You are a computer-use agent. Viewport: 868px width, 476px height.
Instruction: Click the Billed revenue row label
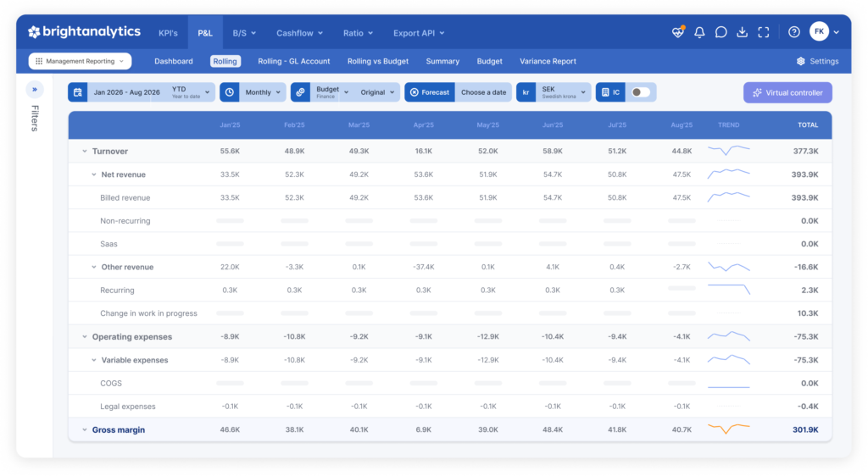click(125, 197)
